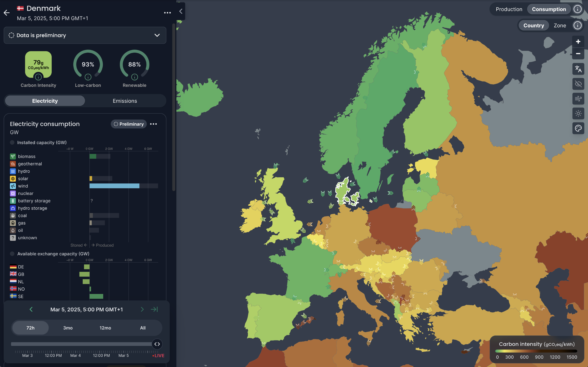The height and width of the screenshot is (367, 588).
Task: Toggle the wind layer on the map
Action: (x=578, y=99)
